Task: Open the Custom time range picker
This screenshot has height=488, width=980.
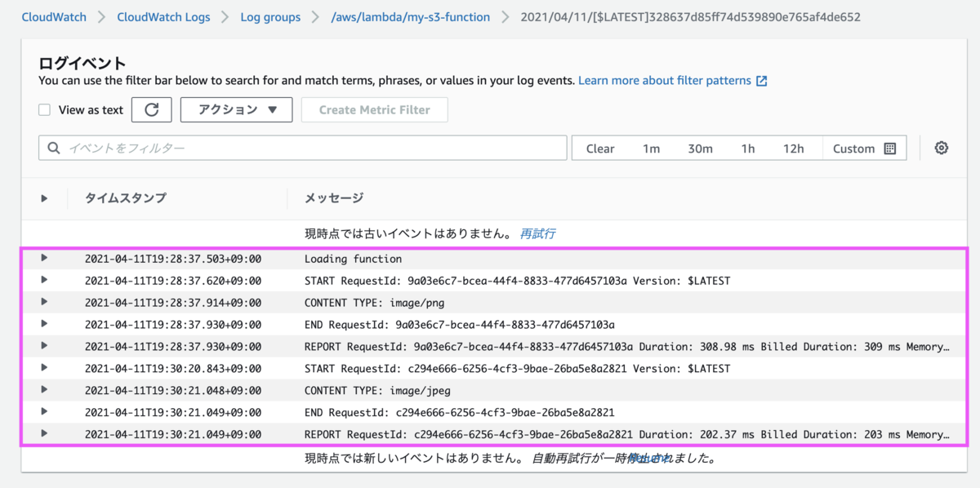Action: pos(864,149)
